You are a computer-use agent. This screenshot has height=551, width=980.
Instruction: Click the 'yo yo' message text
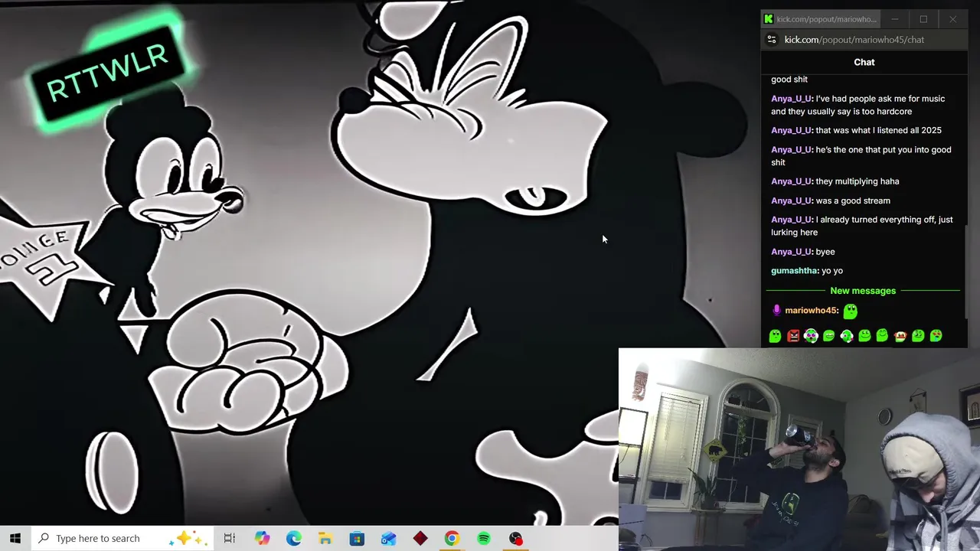832,271
